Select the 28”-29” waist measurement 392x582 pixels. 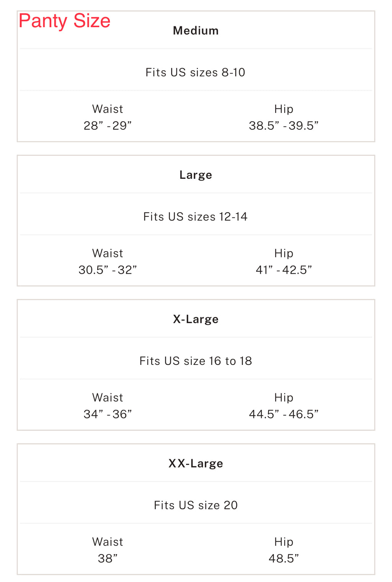pos(108,126)
